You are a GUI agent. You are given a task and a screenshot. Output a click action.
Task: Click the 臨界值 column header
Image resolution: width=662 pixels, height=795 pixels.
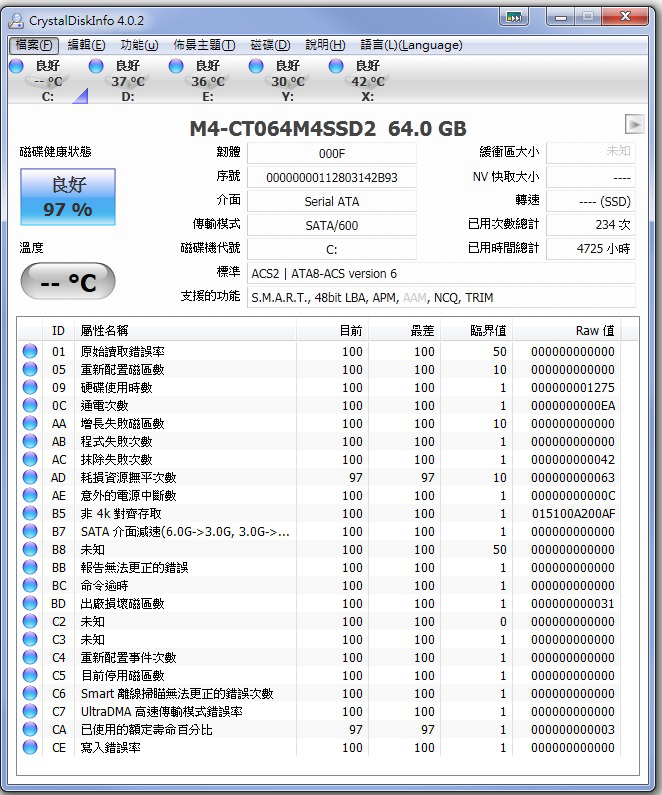[x=476, y=331]
